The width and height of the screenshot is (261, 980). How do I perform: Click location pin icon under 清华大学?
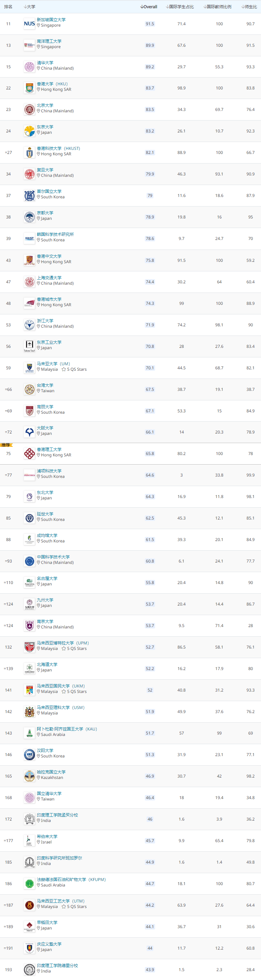(39, 69)
